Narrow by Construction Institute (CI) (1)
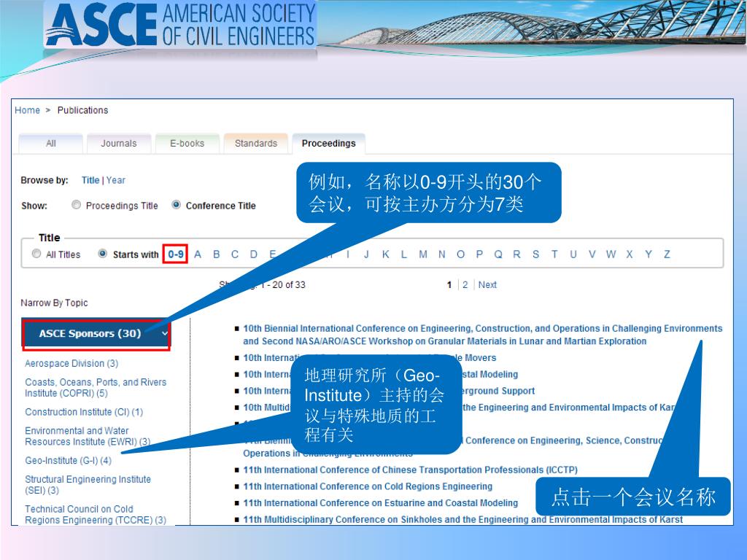This screenshot has height=560, width=747. pyautogui.click(x=84, y=412)
